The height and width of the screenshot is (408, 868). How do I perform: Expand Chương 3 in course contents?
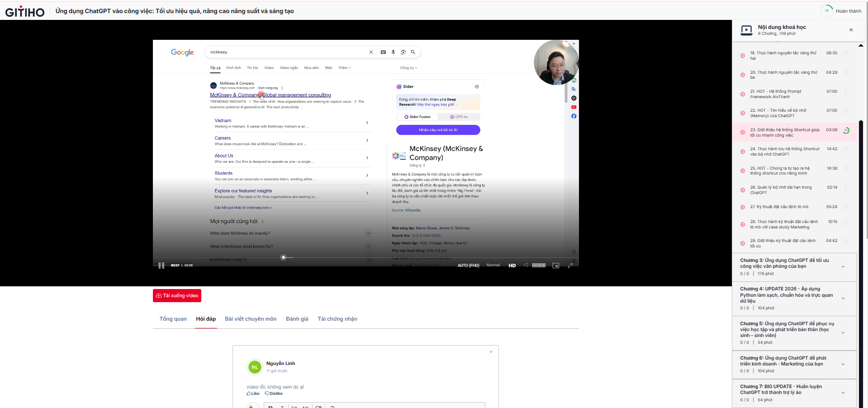843,266
